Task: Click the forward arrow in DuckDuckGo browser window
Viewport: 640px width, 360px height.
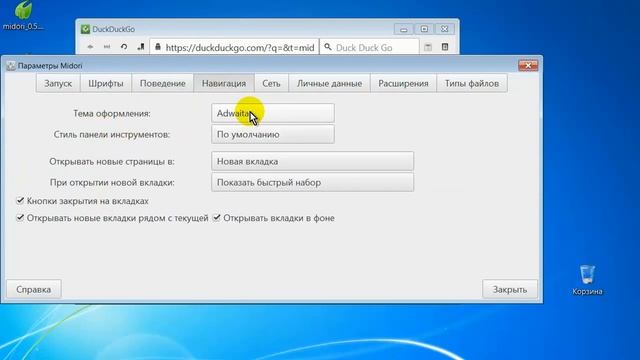Action: [x=107, y=47]
